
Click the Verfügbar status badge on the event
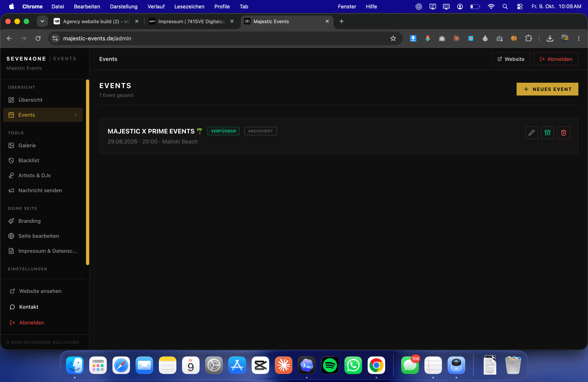pyautogui.click(x=223, y=131)
